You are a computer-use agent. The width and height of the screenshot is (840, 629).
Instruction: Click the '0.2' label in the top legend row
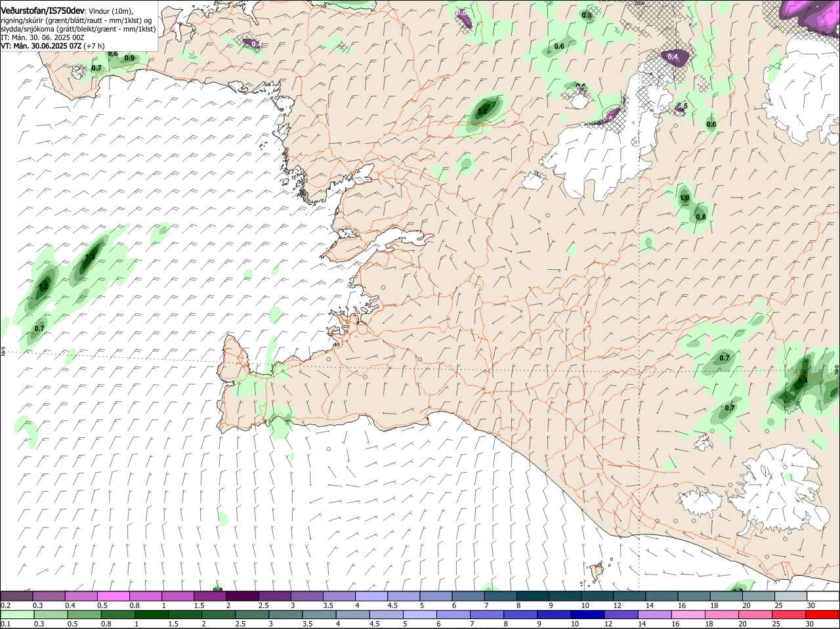(6, 605)
